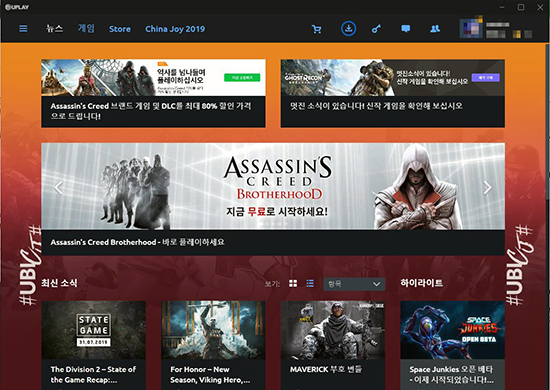This screenshot has height=390, width=550.
Task: Go to next carousel banner arrow
Action: pos(487,188)
